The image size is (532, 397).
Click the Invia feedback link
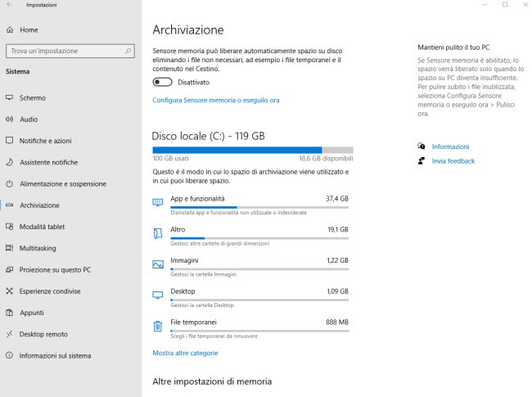[x=453, y=160]
